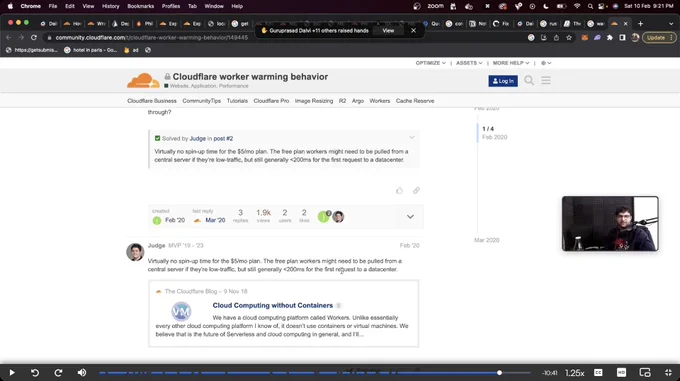View raised hands in Zoom notification
This screenshot has height=381, width=680.
388,30
